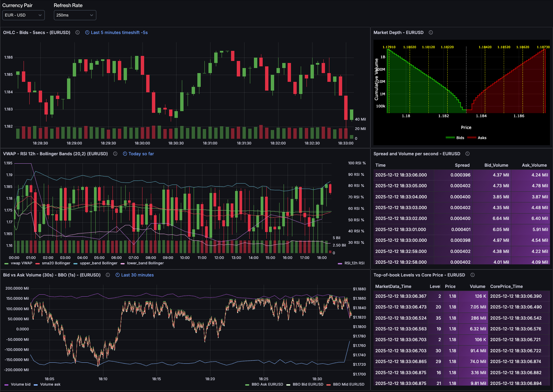The height and width of the screenshot is (392, 553).
Task: Toggle the Volume bid legend entry
Action: point(21,384)
